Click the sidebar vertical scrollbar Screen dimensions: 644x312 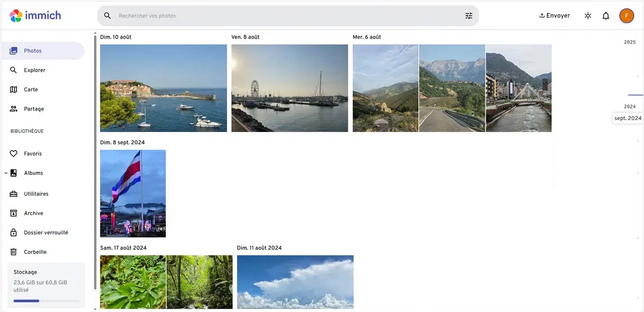click(96, 164)
